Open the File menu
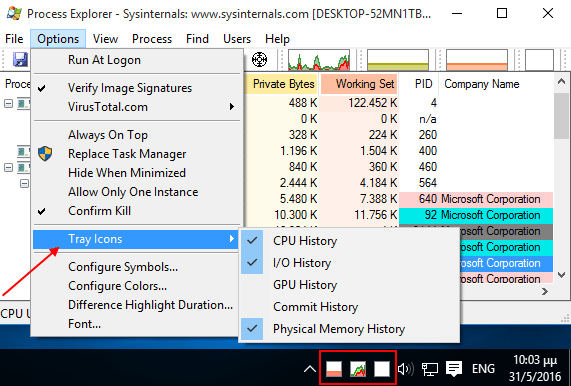Viewport: 571px width, 386px height. pyautogui.click(x=14, y=39)
